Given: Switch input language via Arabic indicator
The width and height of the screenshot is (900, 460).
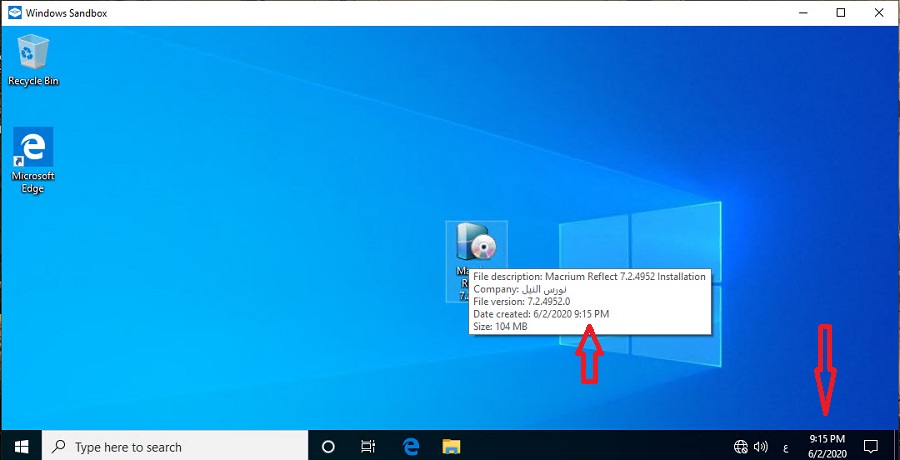Looking at the screenshot, I should (785, 446).
